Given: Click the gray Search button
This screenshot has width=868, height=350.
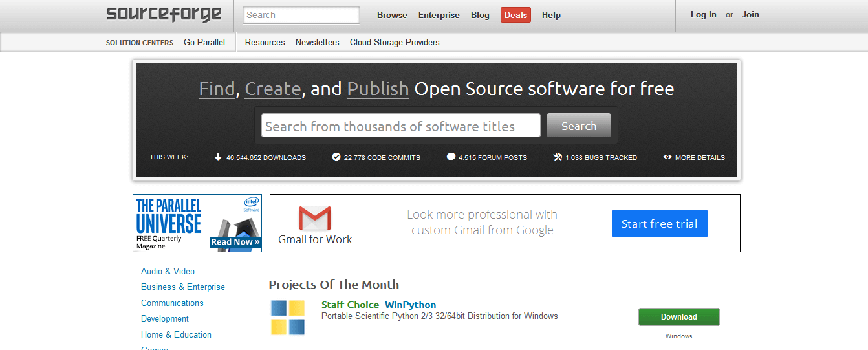Looking at the screenshot, I should pyautogui.click(x=579, y=126).
